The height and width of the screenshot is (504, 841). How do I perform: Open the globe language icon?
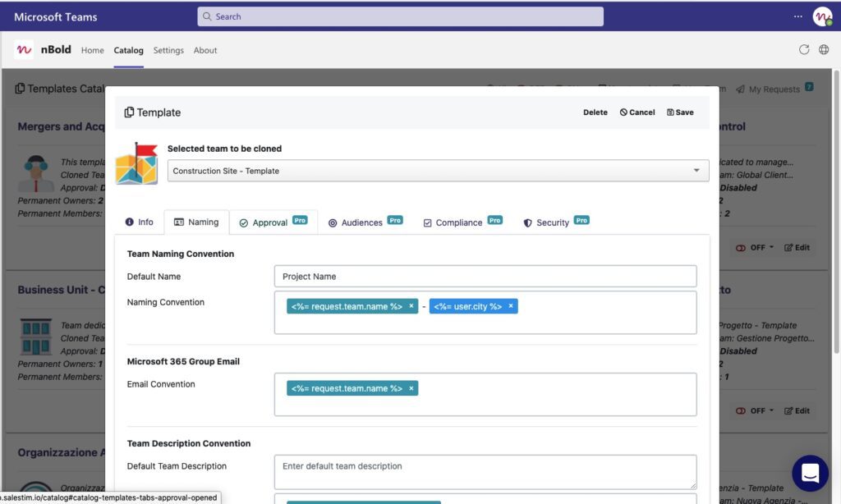pyautogui.click(x=824, y=49)
